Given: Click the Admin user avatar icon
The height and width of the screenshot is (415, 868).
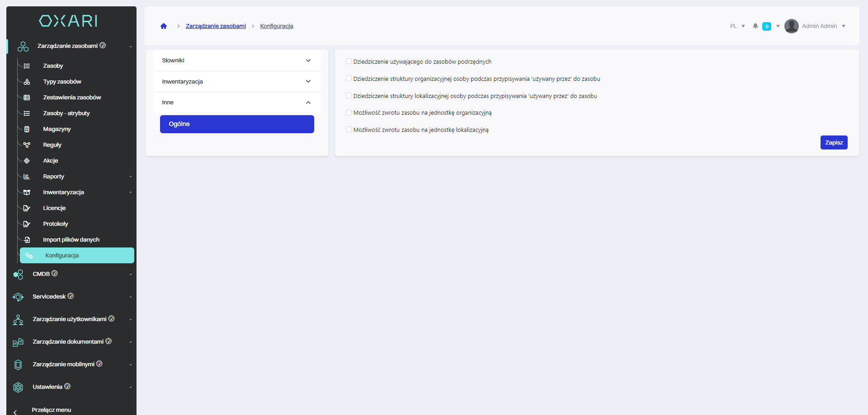Looking at the screenshot, I should 791,26.
